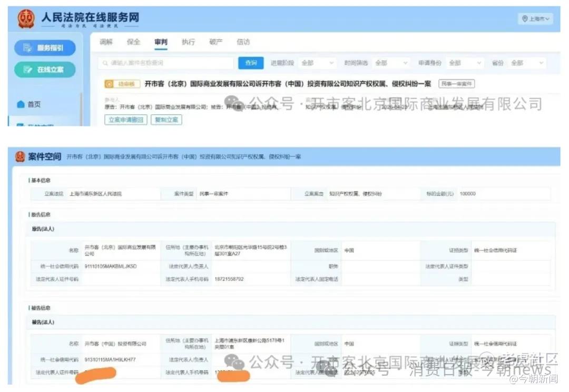Switch to the 信访 tab
The height and width of the screenshot is (392, 569).
(x=243, y=42)
